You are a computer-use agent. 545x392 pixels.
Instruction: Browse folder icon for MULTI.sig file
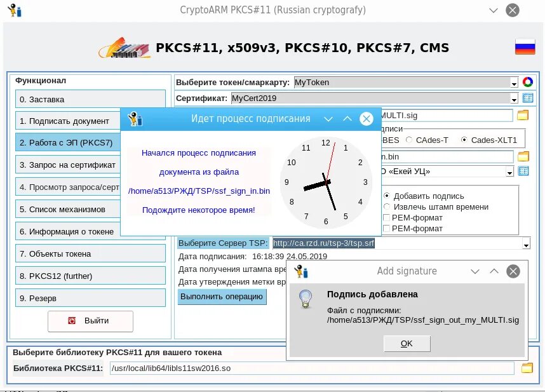pyautogui.click(x=523, y=115)
